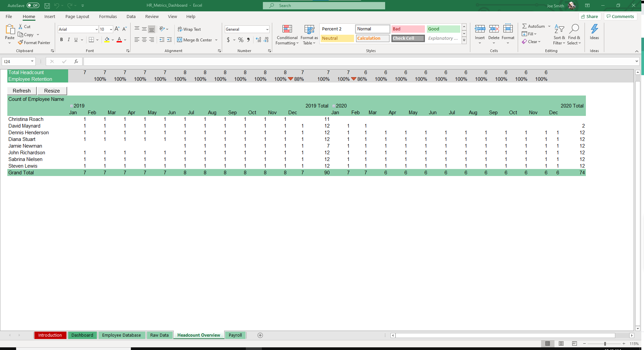This screenshot has height=350, width=644.
Task: Open the Arial font name dropdown
Action: click(97, 29)
